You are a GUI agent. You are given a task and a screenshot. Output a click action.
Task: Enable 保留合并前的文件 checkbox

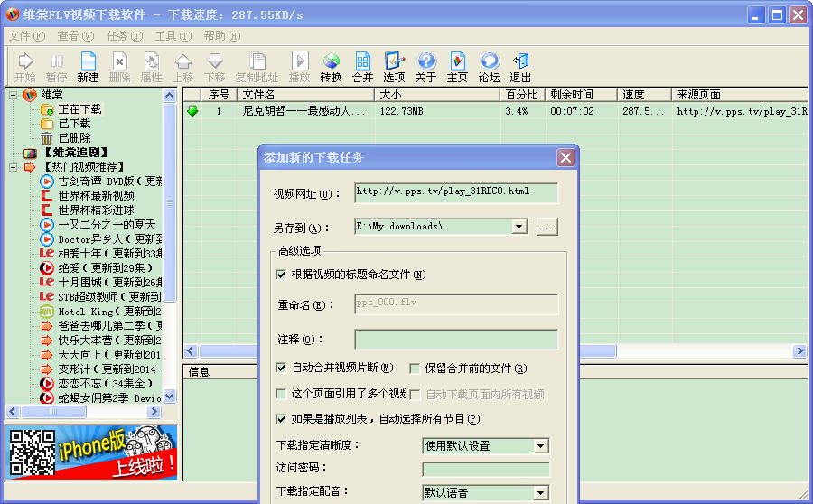click(415, 369)
